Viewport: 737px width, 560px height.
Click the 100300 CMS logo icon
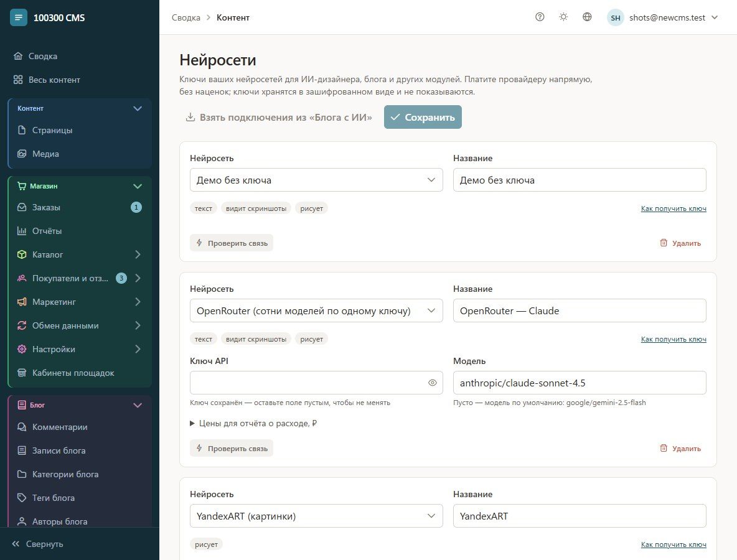pos(18,18)
